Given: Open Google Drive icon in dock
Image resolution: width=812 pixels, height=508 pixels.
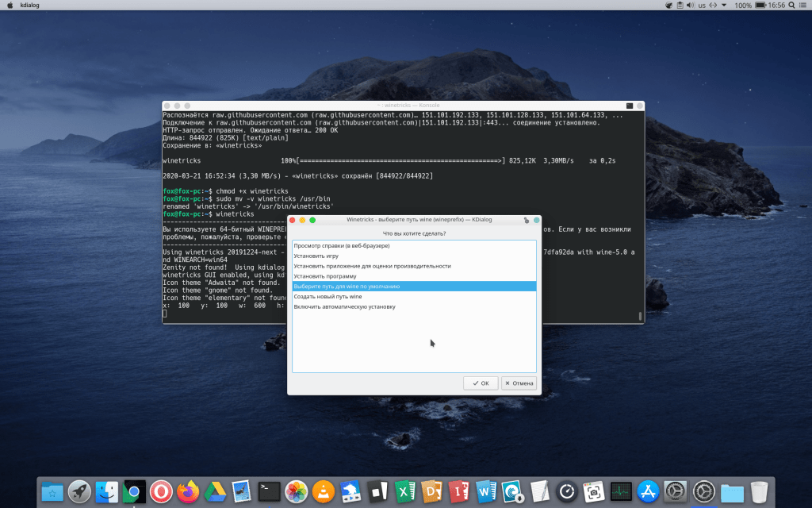Looking at the screenshot, I should point(215,491).
